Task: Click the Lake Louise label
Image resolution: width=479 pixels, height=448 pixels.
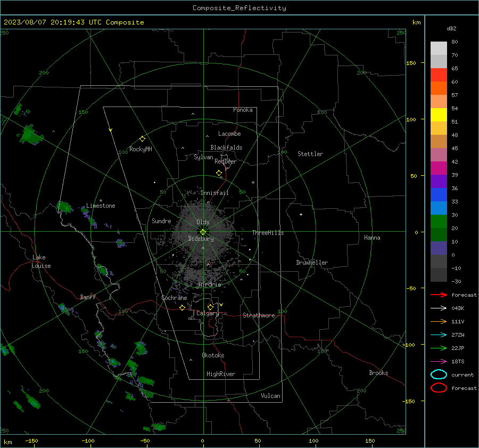Action: click(41, 262)
